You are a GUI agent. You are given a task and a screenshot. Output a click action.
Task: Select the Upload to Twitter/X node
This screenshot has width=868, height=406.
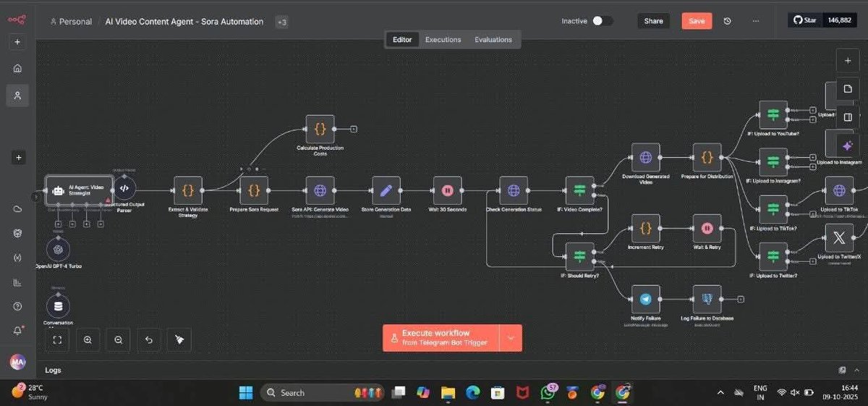click(839, 237)
